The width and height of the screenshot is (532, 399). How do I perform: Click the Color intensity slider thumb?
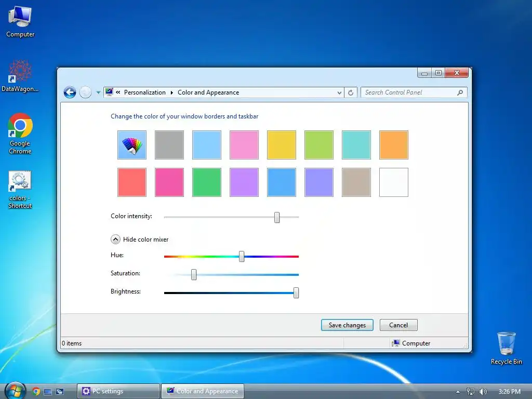[x=277, y=217]
